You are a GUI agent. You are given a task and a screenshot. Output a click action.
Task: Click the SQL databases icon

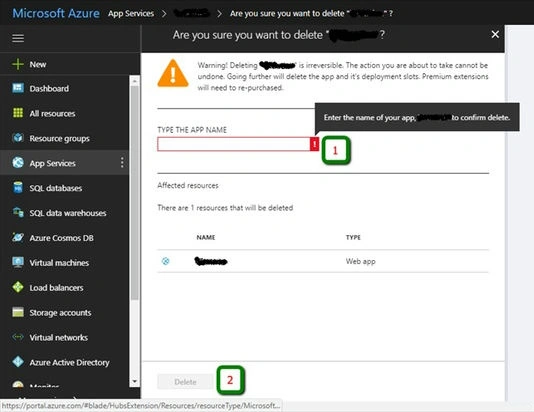coord(18,188)
